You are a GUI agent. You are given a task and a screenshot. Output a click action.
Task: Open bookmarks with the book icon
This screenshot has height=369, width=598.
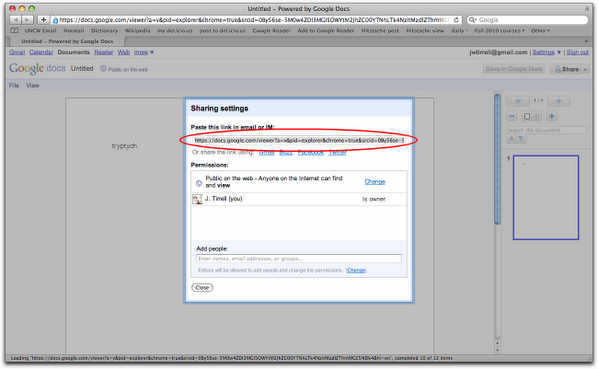click(14, 30)
